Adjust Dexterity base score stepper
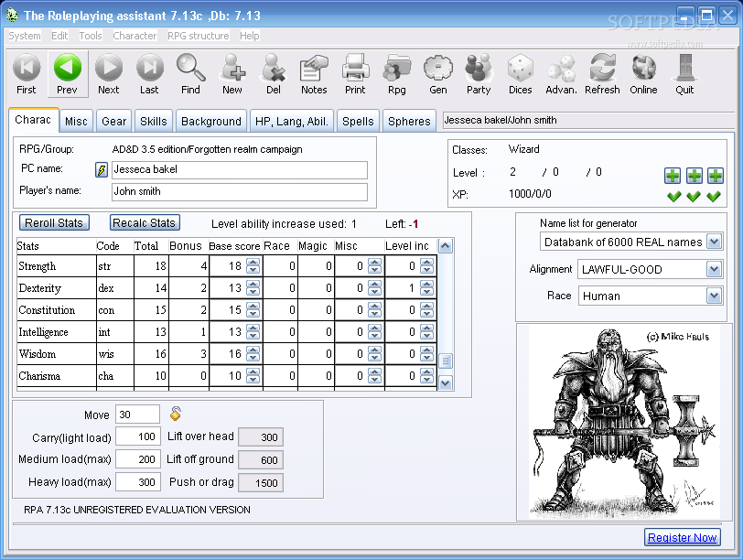Viewport: 743px width, 560px height. pos(253,288)
